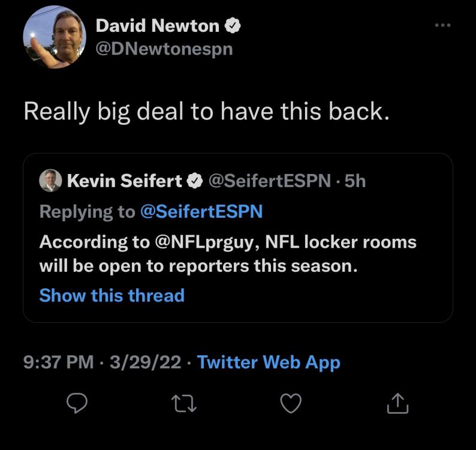Expand with 'Show this thread'

[x=112, y=295]
